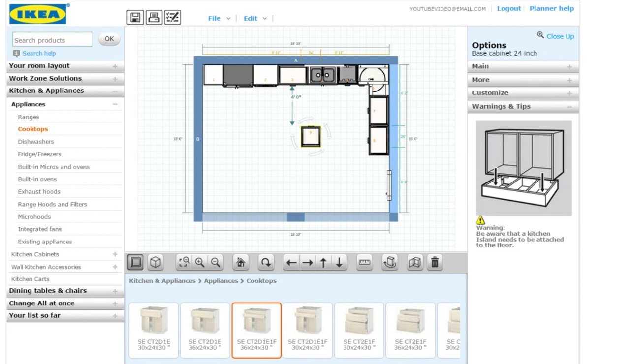The image size is (630, 364).
Task: Click the Search help link
Action: [39, 53]
